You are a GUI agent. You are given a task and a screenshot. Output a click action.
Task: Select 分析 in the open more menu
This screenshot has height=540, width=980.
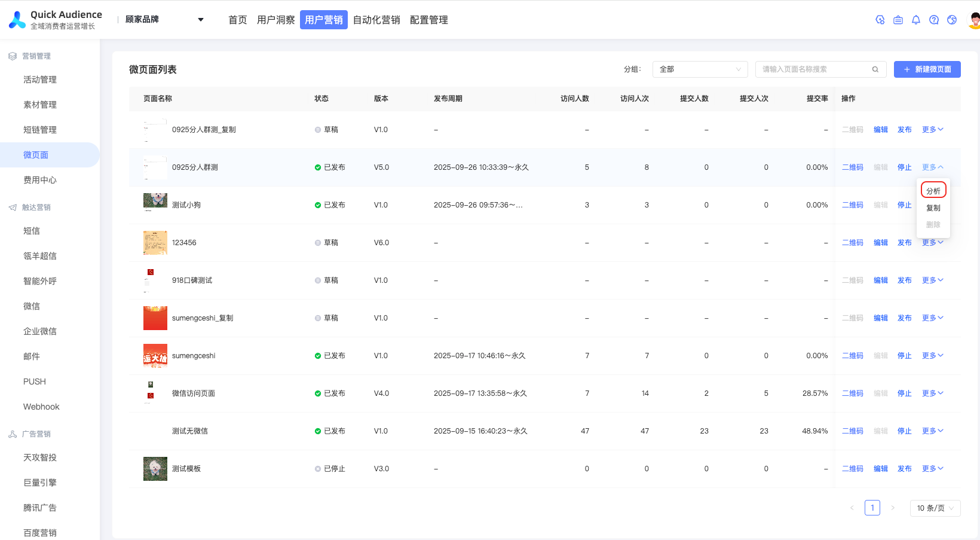[x=933, y=191]
